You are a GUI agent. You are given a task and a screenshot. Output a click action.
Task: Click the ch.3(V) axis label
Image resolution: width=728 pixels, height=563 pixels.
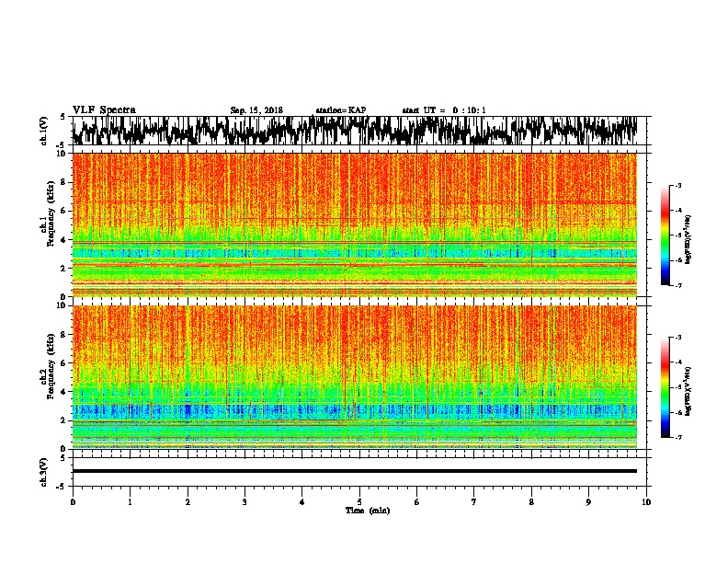[x=43, y=472]
